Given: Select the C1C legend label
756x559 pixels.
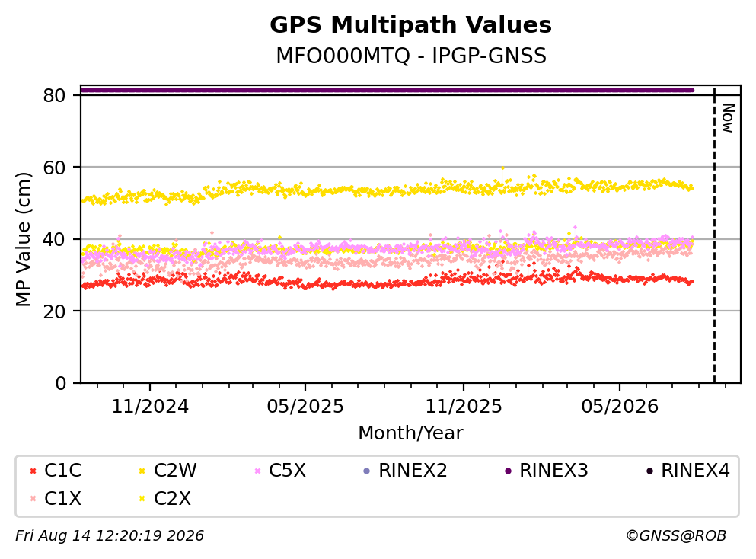Looking at the screenshot, I should [x=62, y=470].
